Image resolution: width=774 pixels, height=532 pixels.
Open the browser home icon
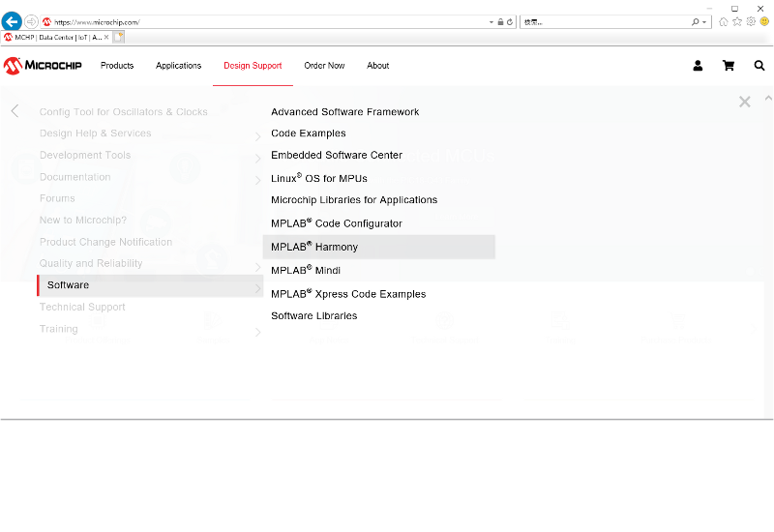[723, 21]
